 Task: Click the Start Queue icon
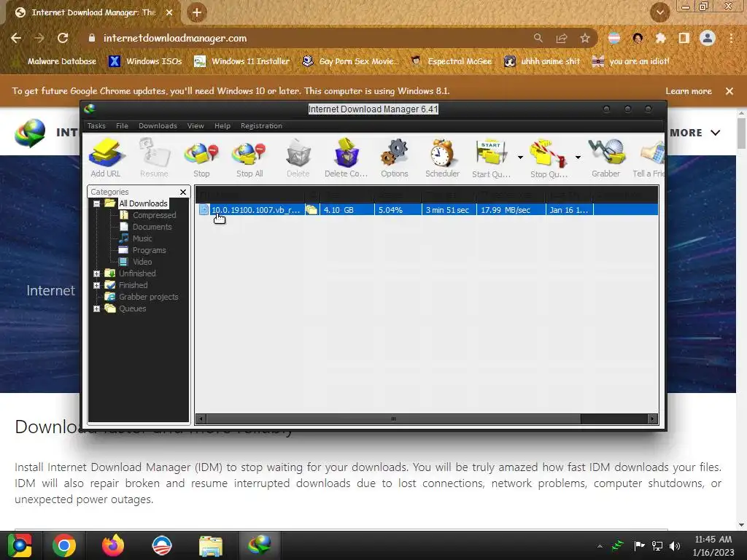(x=491, y=157)
